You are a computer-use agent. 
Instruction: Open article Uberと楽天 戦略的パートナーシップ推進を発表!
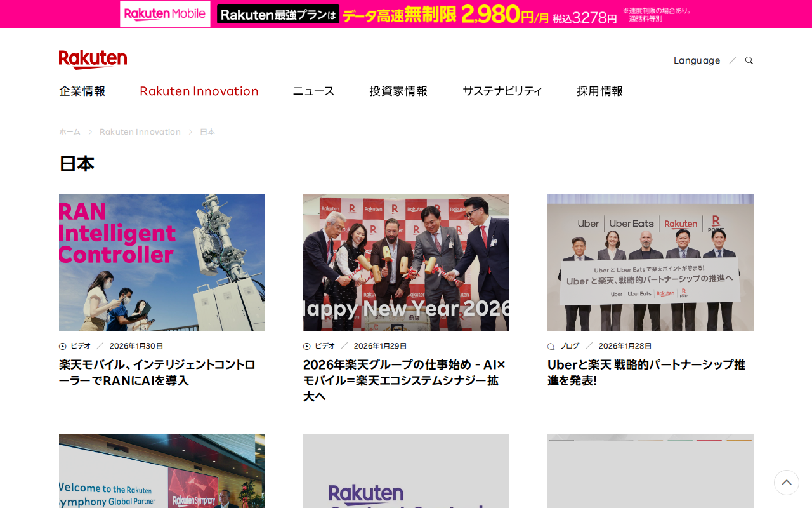[646, 373]
